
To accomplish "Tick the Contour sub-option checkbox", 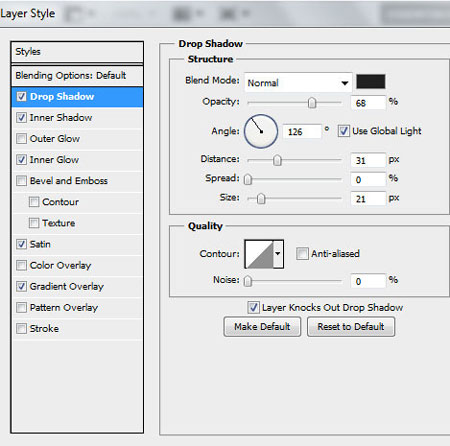I will (34, 202).
